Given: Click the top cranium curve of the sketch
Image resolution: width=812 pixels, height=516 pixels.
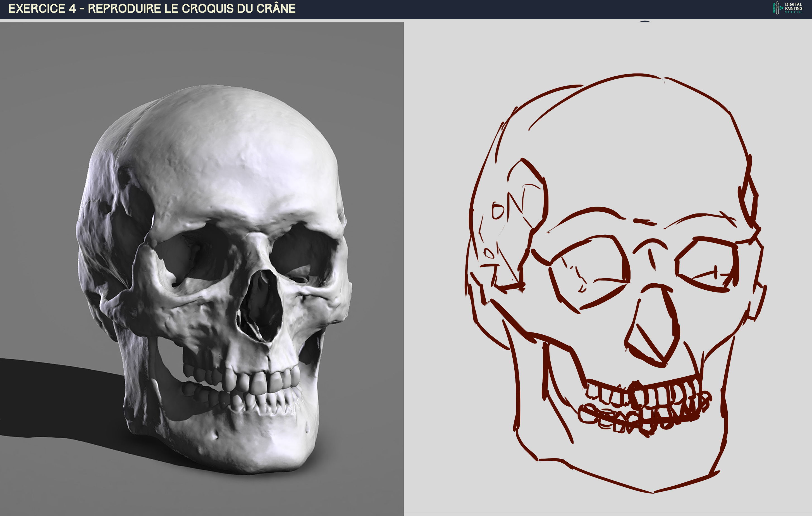Looking at the screenshot, I should (x=637, y=75).
